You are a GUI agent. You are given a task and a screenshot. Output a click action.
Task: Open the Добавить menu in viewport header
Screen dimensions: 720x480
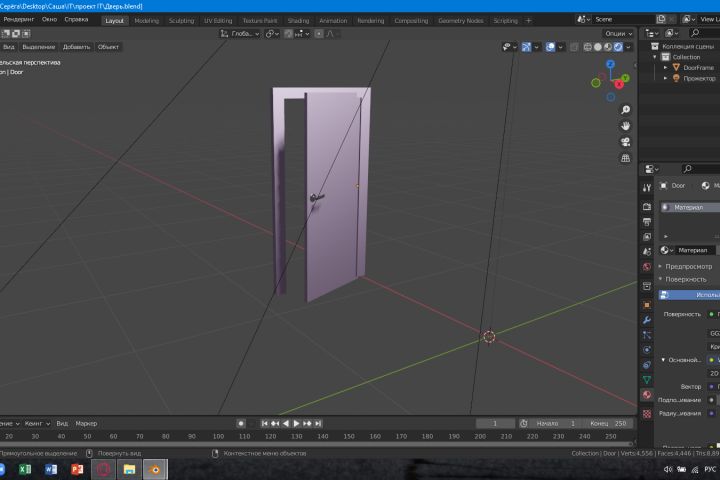[76, 47]
